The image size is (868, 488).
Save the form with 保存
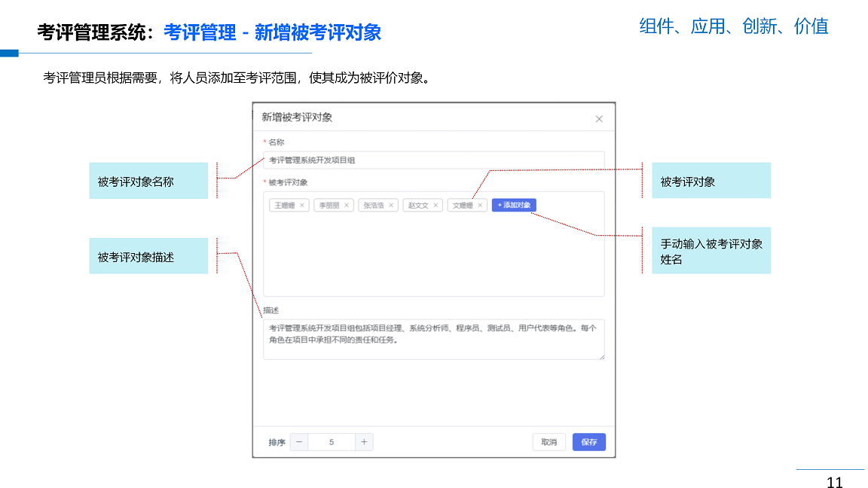click(x=588, y=442)
